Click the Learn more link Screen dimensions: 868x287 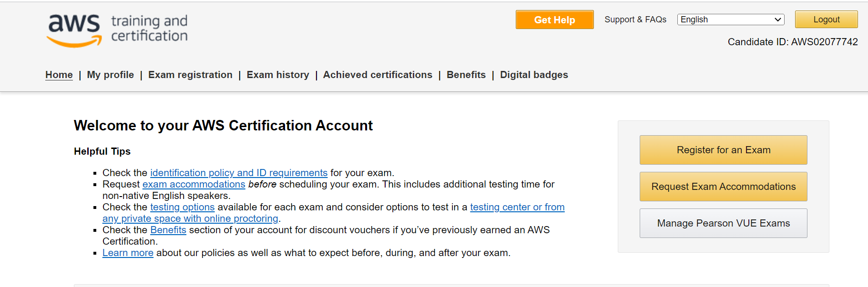tap(128, 253)
